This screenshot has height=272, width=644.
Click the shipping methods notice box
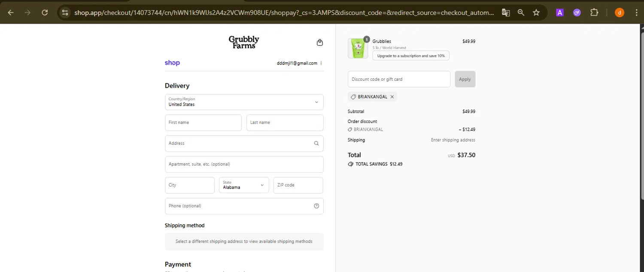244,241
